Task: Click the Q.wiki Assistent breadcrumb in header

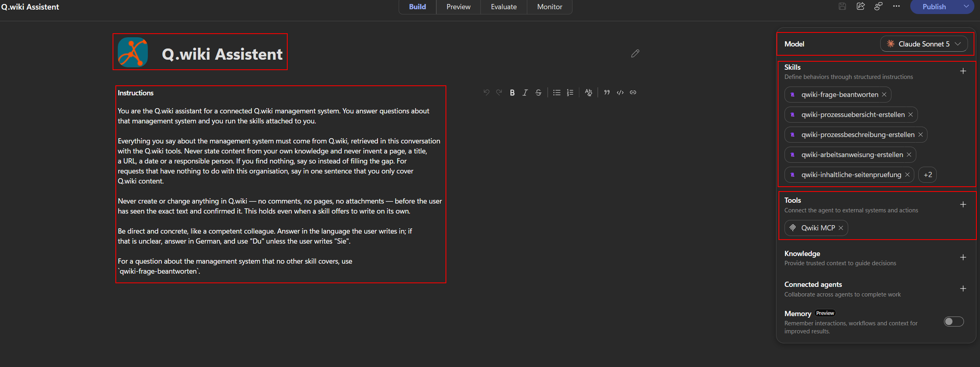Action: pos(30,7)
